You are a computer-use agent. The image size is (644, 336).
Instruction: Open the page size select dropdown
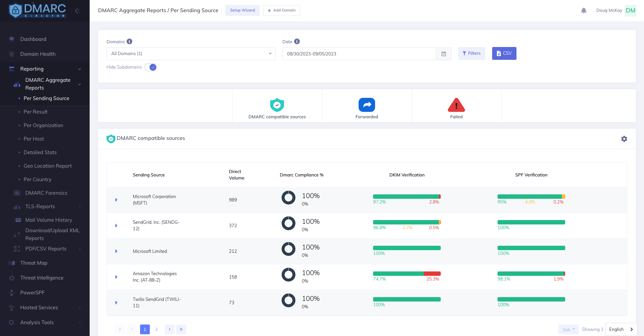tap(569, 330)
